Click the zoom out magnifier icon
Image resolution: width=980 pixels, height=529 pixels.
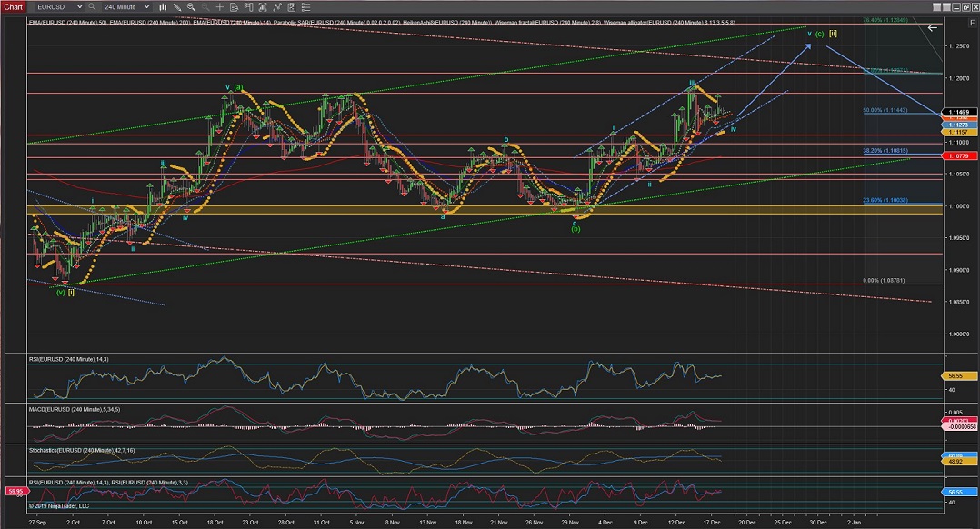206,6
